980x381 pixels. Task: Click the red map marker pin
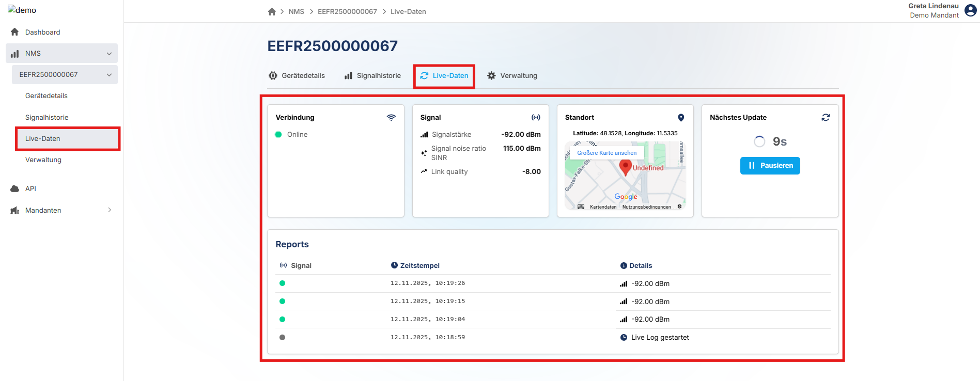[625, 167]
